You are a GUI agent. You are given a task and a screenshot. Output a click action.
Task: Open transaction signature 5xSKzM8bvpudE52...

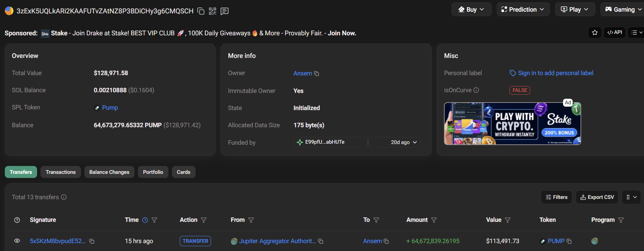(58, 241)
